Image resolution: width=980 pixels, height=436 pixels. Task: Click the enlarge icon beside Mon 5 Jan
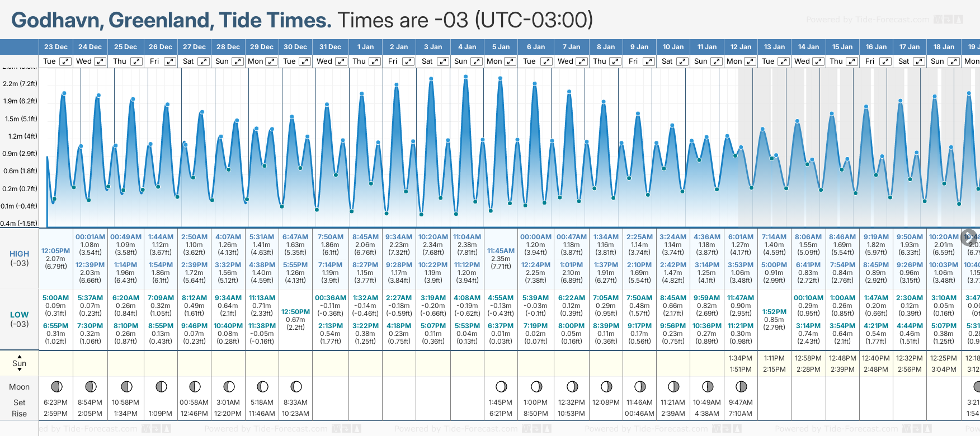[x=510, y=61]
